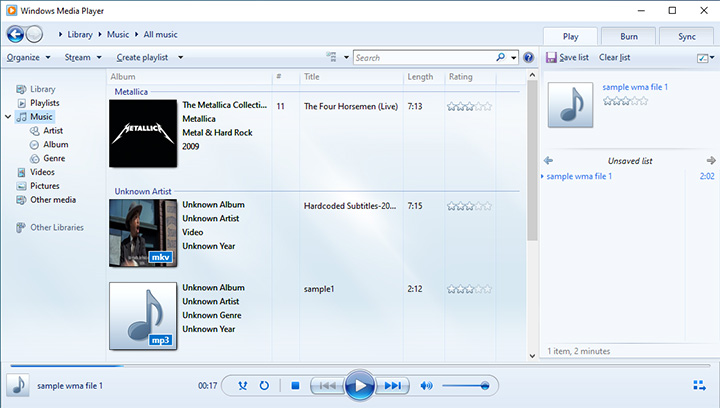The image size is (720, 408).
Task: Open the Organize dropdown menu
Action: tap(28, 57)
